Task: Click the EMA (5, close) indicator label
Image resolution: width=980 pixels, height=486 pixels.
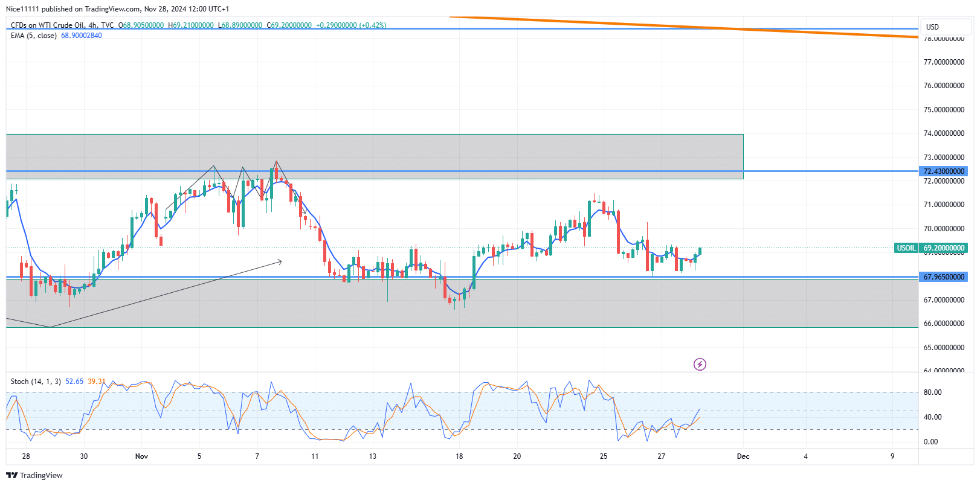Action: click(x=34, y=36)
